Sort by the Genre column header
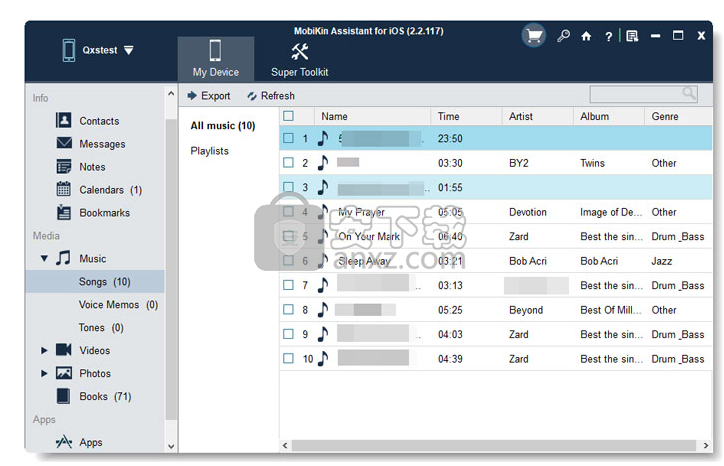The image size is (724, 466). tap(678, 116)
